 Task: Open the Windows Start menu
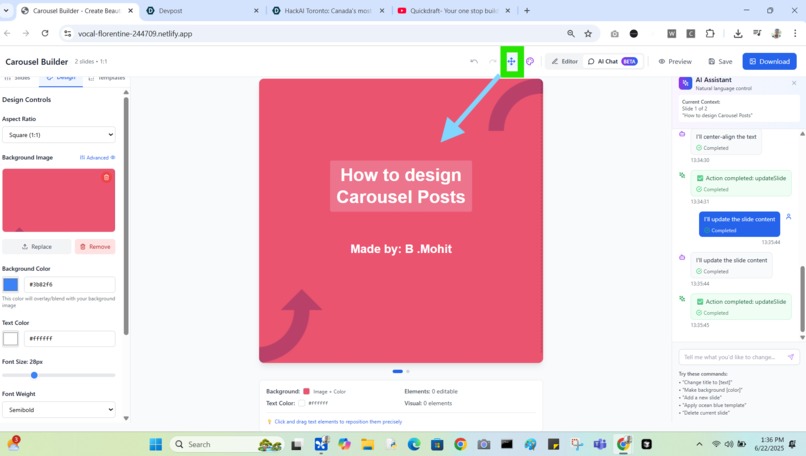(x=156, y=444)
